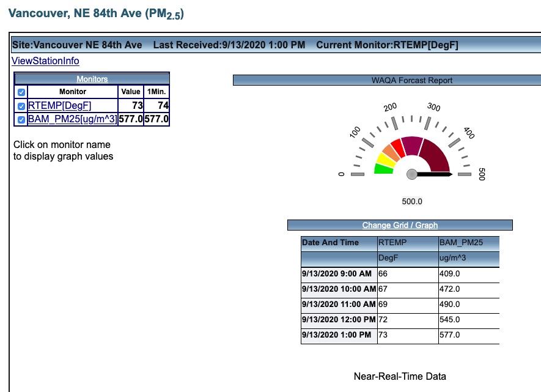This screenshot has width=541, height=392.
Task: Click the 472.0 PM2.5 value cell
Action: coord(469,290)
